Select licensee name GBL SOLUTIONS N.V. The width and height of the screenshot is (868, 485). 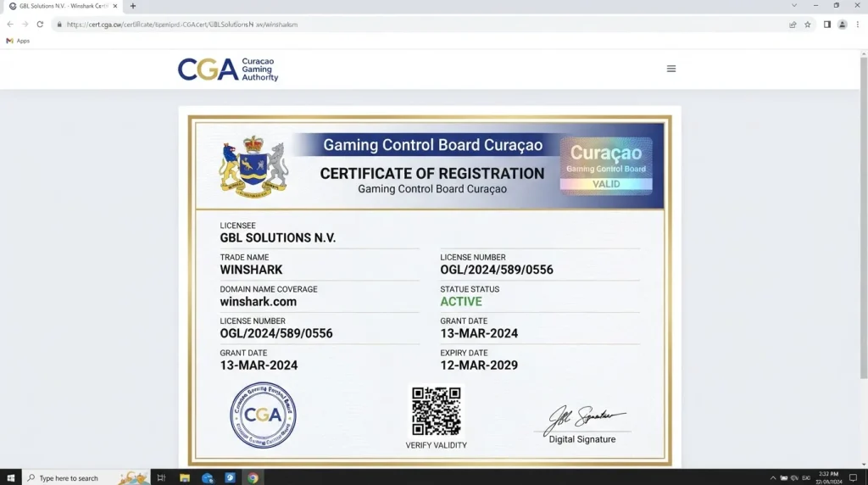278,238
